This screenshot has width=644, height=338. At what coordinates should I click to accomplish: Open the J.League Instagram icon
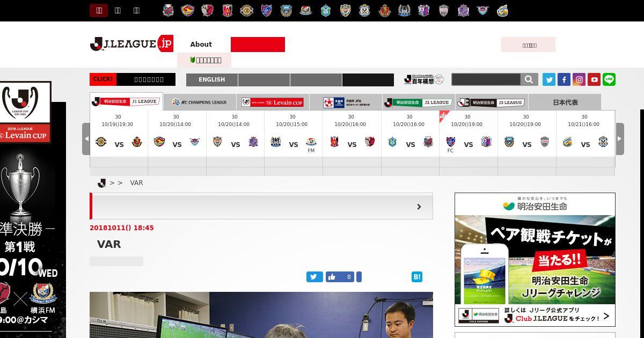(x=579, y=79)
